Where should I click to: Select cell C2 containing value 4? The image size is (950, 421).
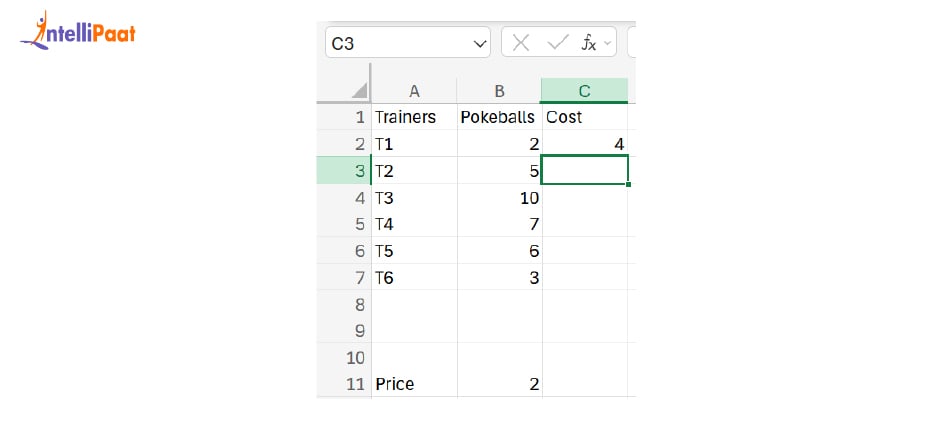coord(584,144)
